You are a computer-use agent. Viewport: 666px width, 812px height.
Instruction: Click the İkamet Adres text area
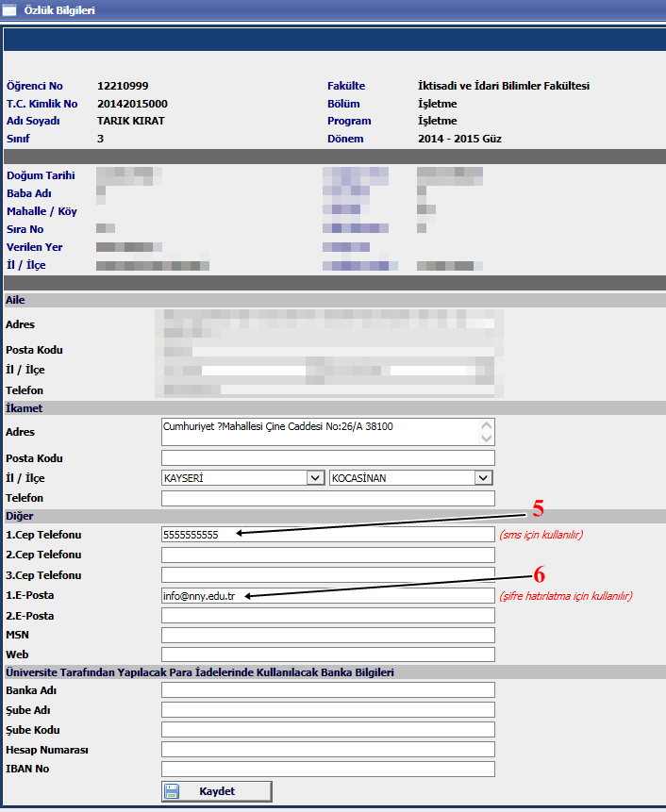coord(321,432)
